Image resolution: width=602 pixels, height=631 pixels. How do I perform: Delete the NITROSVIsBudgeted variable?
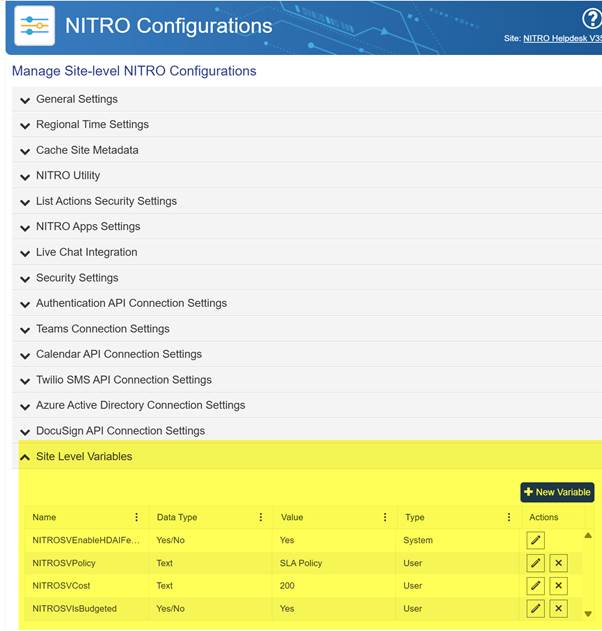(559, 608)
